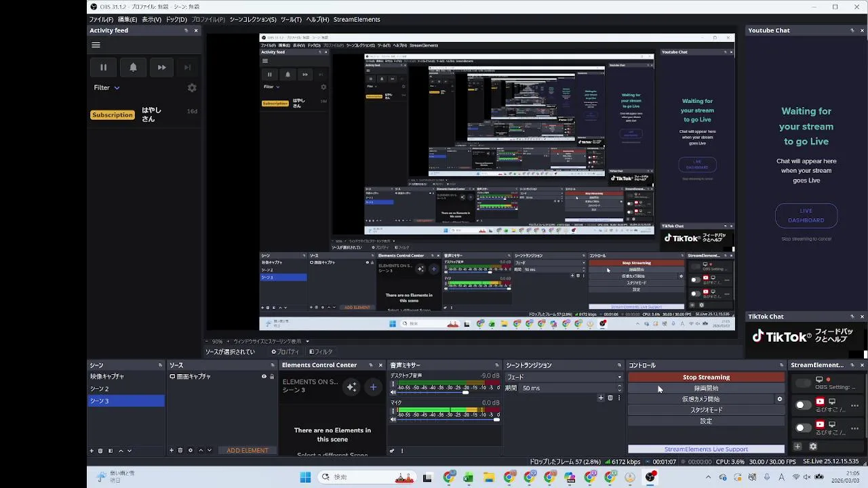Toggle the OBS Setting output switch

(804, 383)
